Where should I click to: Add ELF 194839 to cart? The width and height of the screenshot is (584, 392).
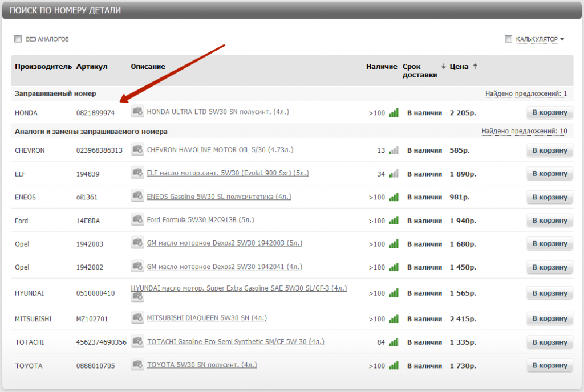(x=550, y=174)
